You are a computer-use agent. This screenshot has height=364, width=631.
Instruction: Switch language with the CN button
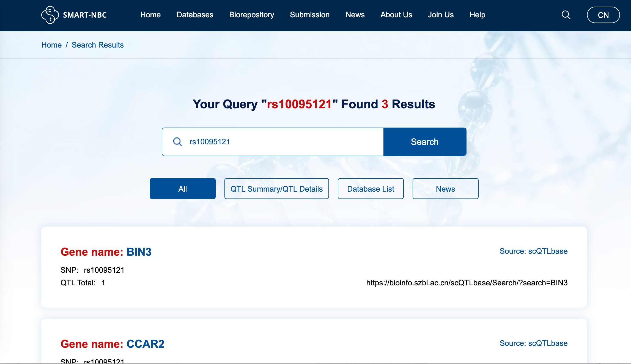[603, 15]
